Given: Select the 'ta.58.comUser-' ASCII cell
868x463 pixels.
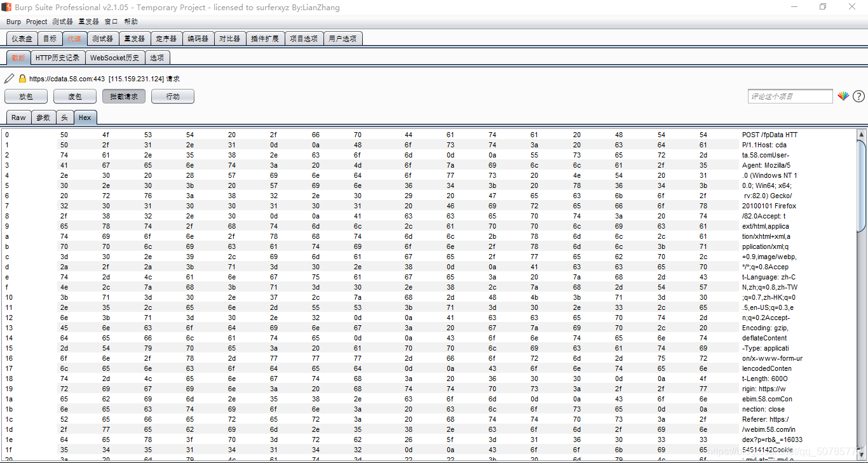Looking at the screenshot, I should pos(766,155).
